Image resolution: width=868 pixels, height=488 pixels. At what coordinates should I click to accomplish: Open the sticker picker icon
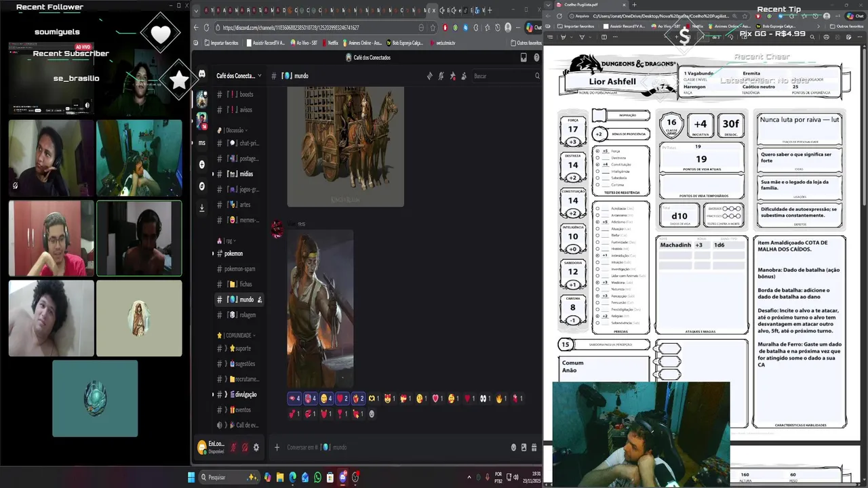524,447
